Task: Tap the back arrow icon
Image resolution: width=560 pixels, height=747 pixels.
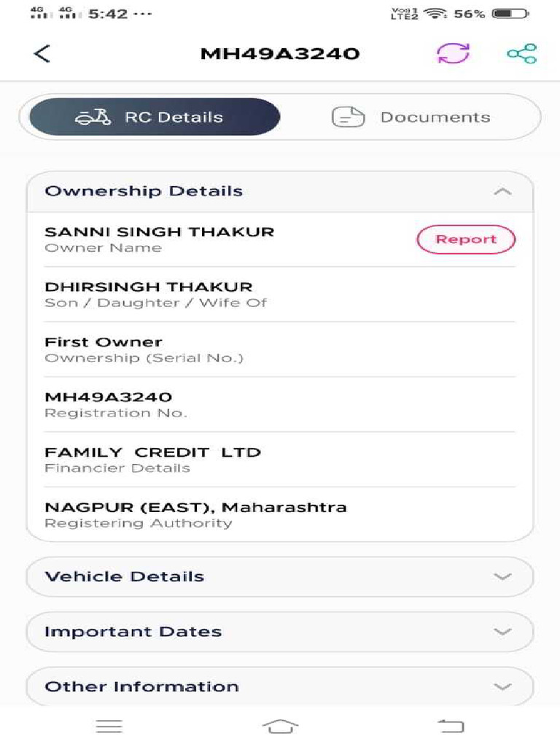Action: tap(42, 53)
